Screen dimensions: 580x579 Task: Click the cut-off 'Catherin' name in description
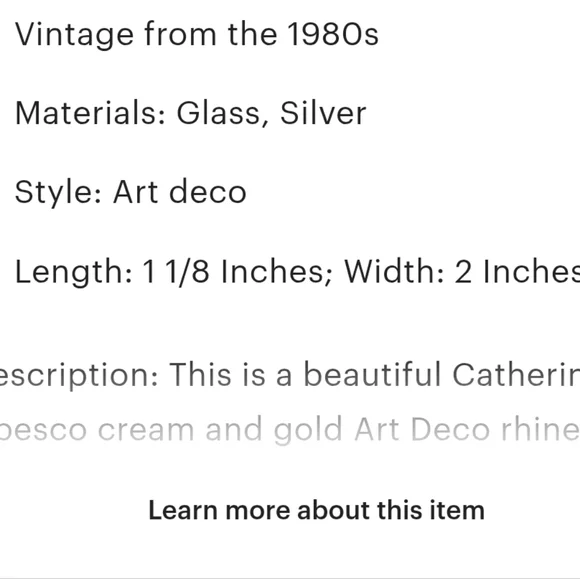coord(516,374)
